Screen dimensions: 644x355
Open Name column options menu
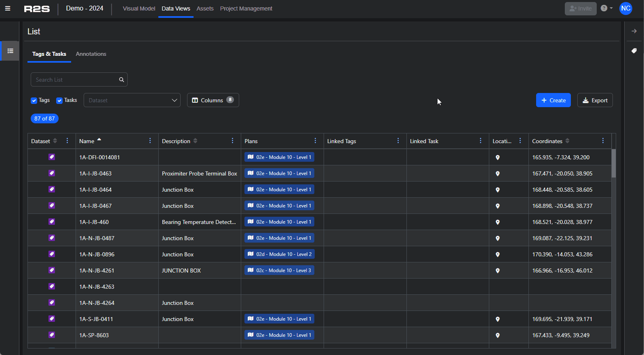point(150,141)
